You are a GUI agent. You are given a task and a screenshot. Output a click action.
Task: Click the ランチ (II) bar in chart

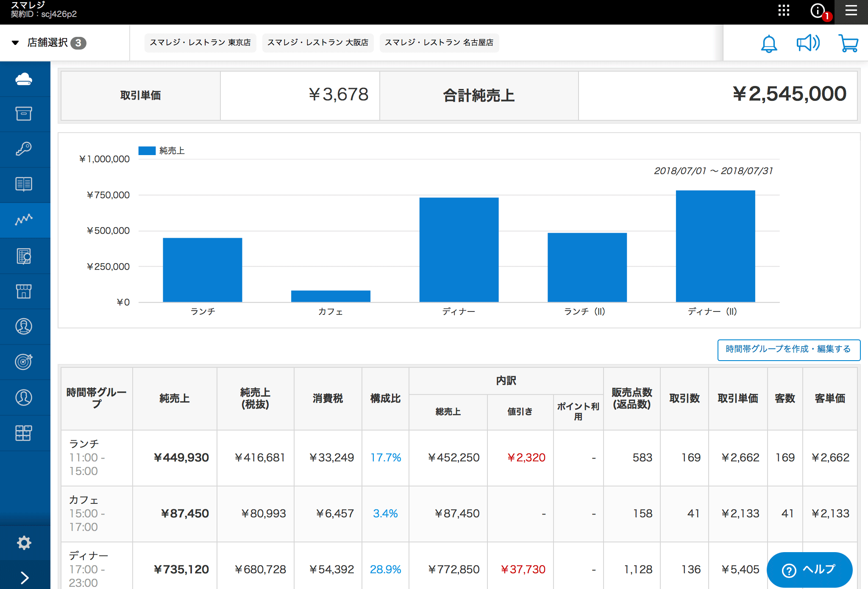[x=587, y=267]
